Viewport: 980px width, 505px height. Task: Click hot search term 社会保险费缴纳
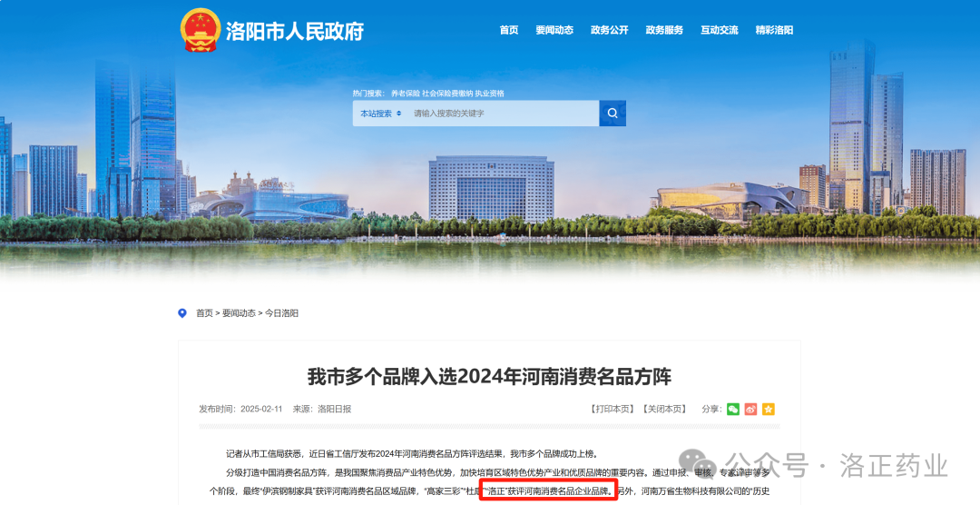[447, 94]
